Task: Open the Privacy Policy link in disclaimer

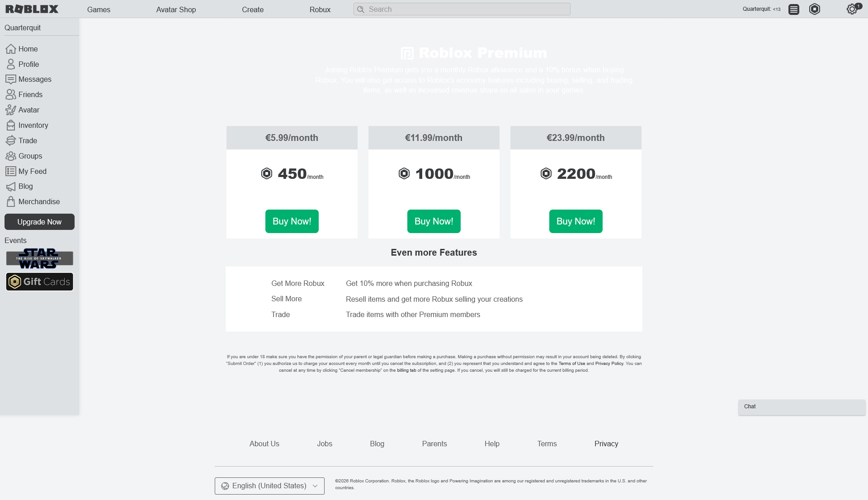Action: tap(609, 364)
